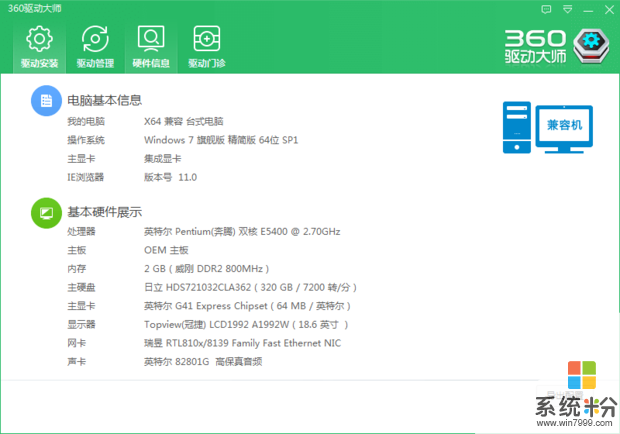The image size is (620, 434).
Task: Select the 硬件信息 hardware info tab
Action: click(x=151, y=46)
